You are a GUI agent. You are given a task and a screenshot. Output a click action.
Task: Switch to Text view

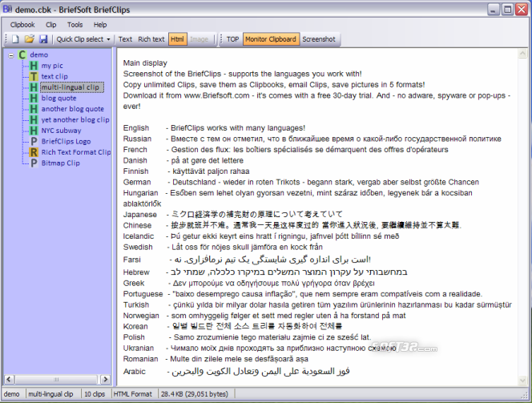[x=125, y=39]
